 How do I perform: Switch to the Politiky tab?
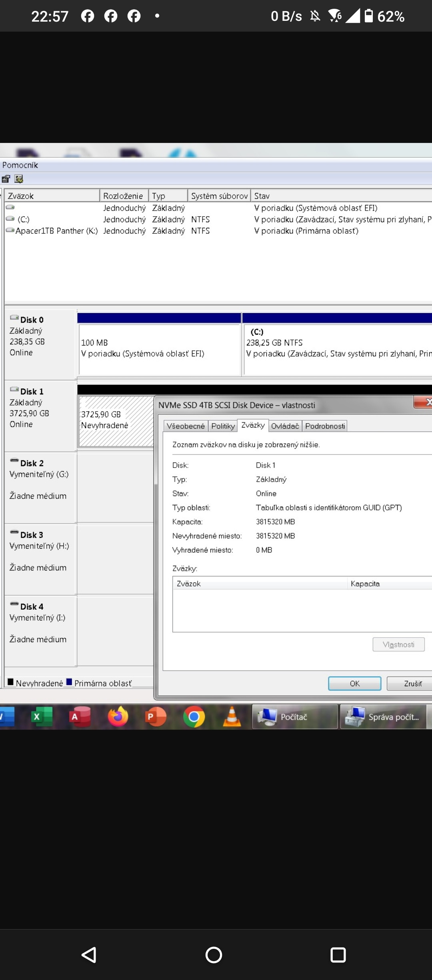(223, 426)
